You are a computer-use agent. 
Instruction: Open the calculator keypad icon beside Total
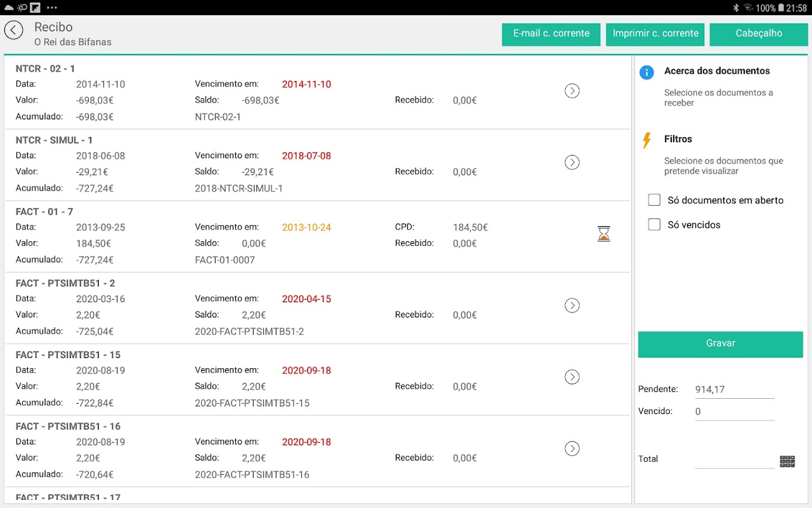click(787, 462)
